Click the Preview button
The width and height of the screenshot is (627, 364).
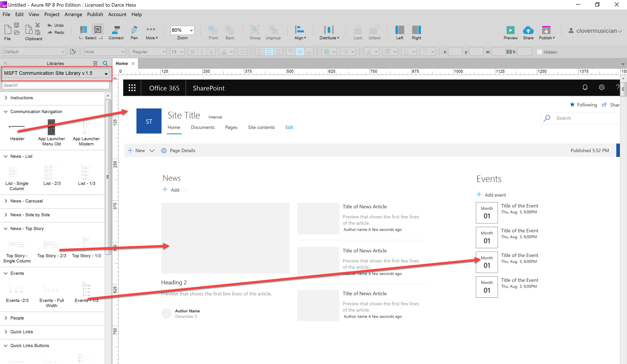tap(510, 32)
